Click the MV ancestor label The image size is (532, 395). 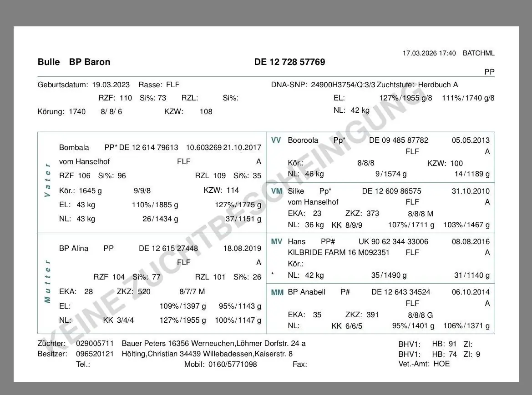pos(277,242)
